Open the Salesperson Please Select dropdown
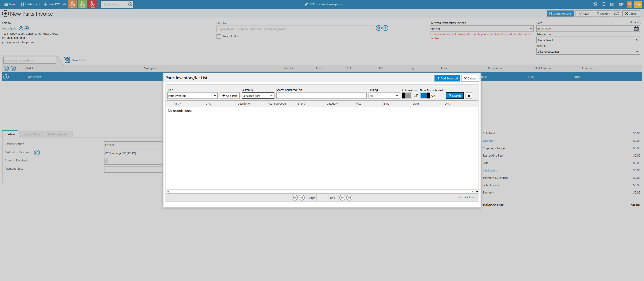644x281 pixels. [x=588, y=40]
